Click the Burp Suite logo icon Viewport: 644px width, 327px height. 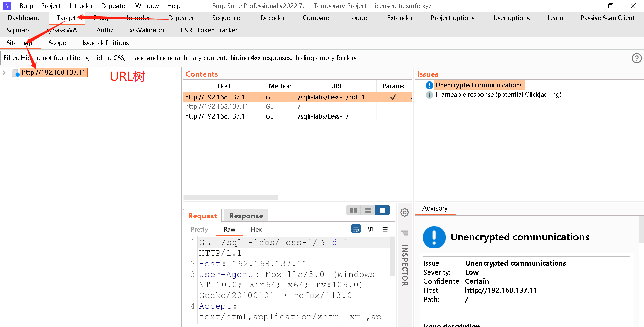pos(7,6)
